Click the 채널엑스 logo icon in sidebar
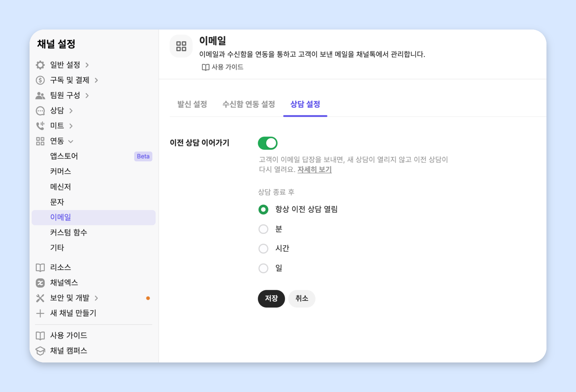Viewport: 576px width, 392px height. pos(40,283)
